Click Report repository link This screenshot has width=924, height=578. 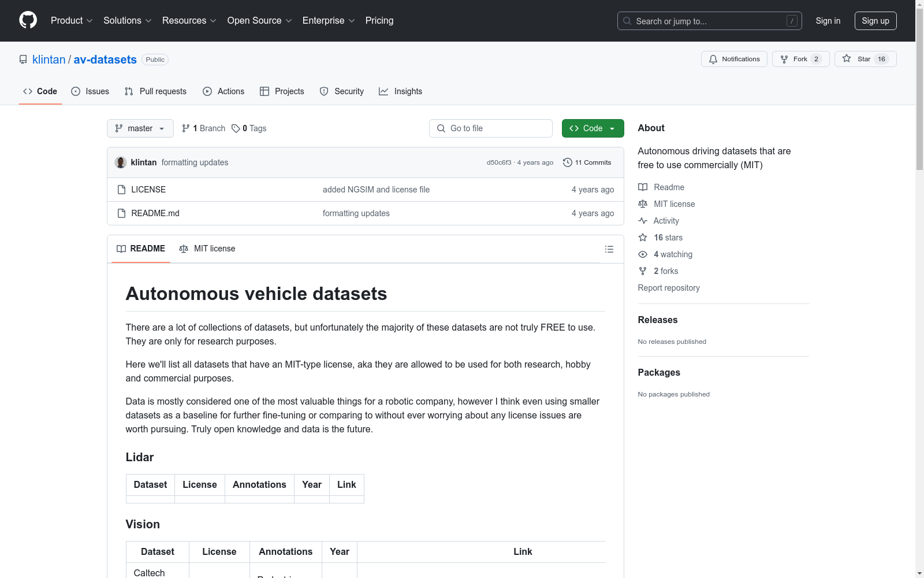tap(669, 288)
